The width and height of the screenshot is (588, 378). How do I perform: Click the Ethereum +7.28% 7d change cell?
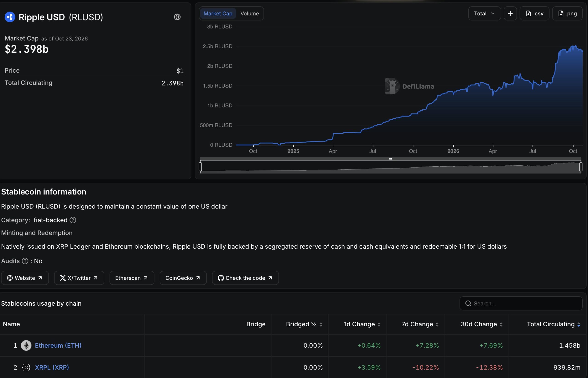point(427,345)
